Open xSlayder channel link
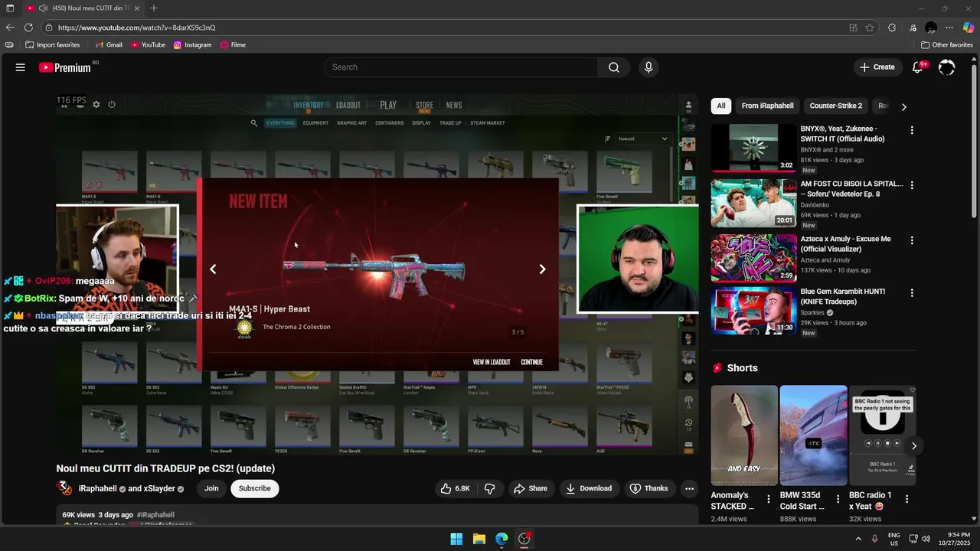980x551 pixels. (x=159, y=488)
